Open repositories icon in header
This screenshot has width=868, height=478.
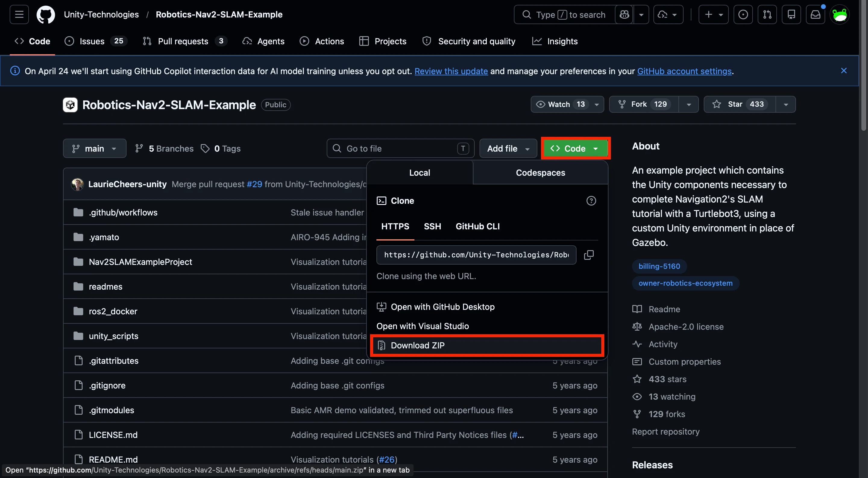tap(791, 14)
